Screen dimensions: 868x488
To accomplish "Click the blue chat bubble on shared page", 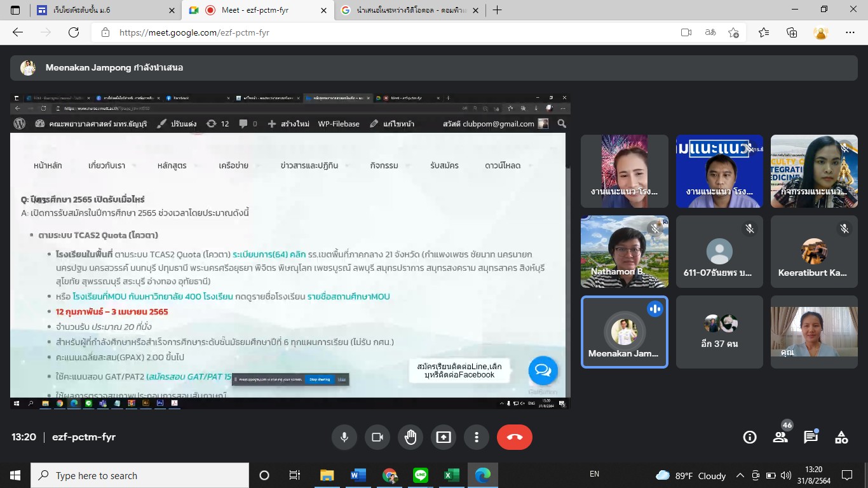I will pyautogui.click(x=543, y=371).
